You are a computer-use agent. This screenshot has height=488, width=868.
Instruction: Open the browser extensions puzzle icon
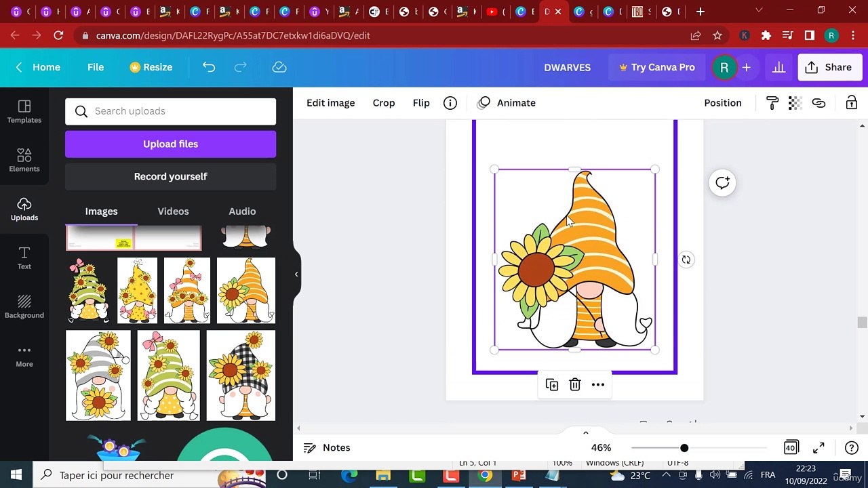point(766,35)
